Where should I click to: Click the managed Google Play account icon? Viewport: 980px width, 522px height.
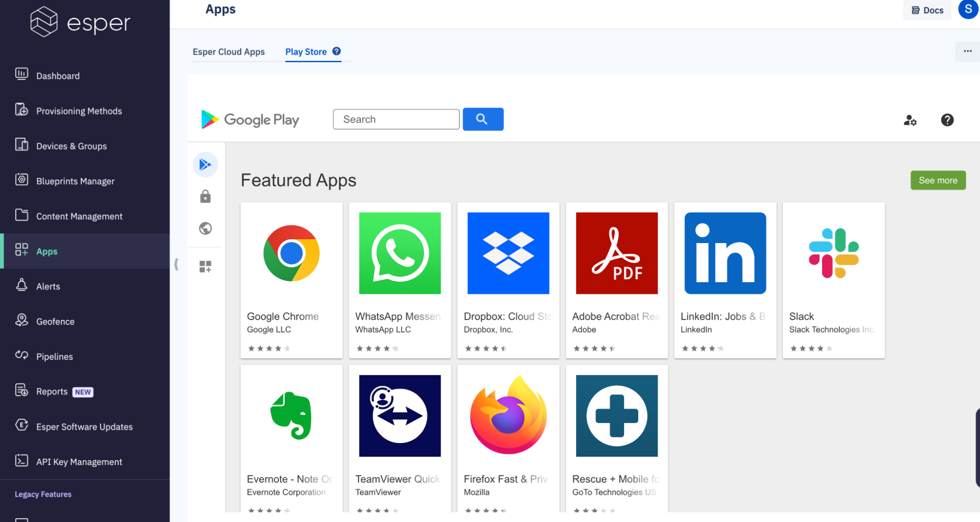coord(910,121)
